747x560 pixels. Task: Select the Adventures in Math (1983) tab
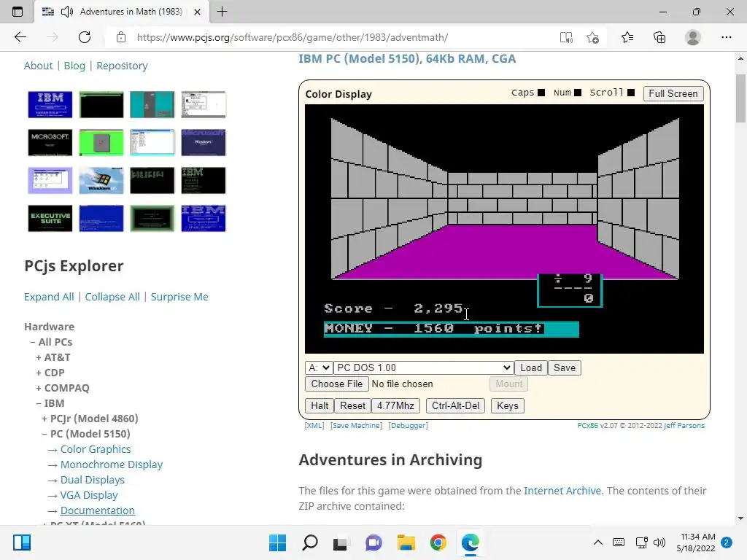pos(122,12)
